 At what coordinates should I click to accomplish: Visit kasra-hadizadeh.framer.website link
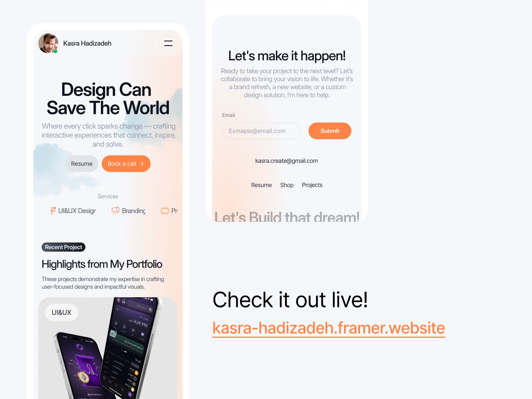pos(329,328)
